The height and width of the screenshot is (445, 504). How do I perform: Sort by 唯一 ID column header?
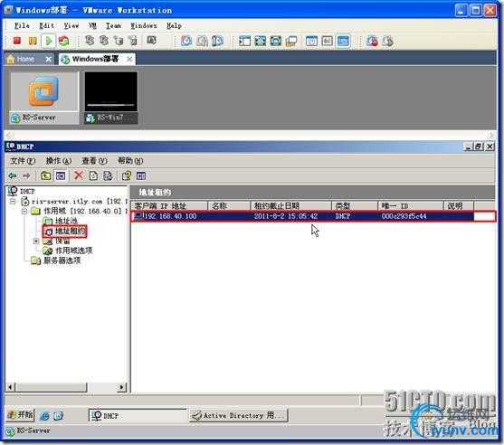[411, 205]
